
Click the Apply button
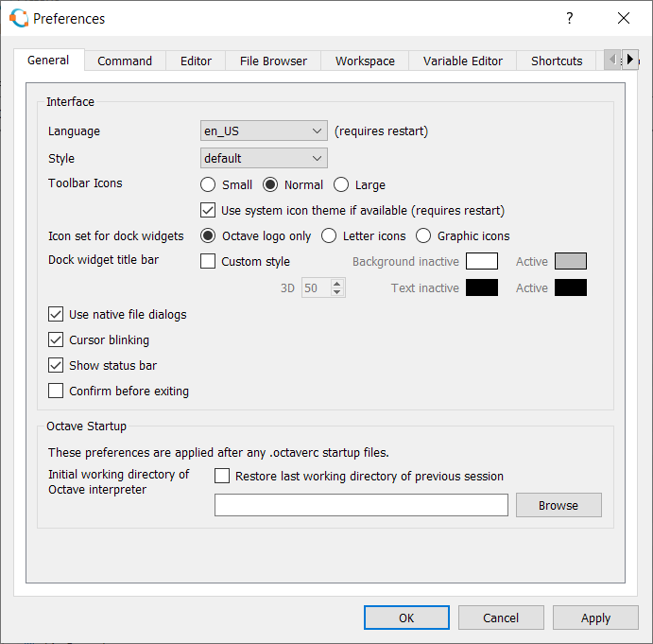point(595,618)
